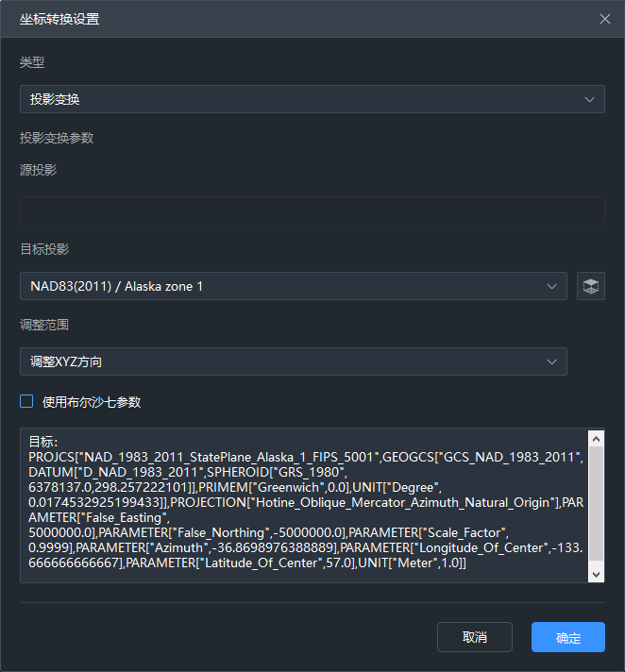
Task: Click the empty 源投影 input field
Action: (312, 210)
